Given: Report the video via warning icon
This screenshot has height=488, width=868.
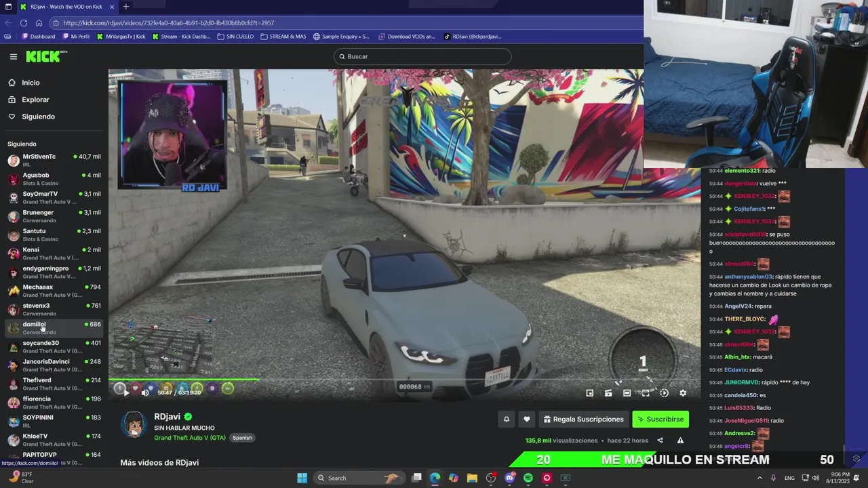Looking at the screenshot, I should pos(680,441).
